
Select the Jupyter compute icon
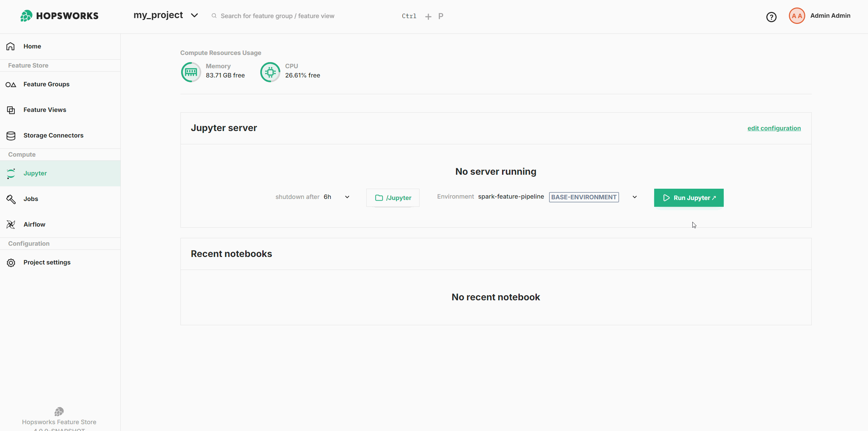pyautogui.click(x=11, y=173)
